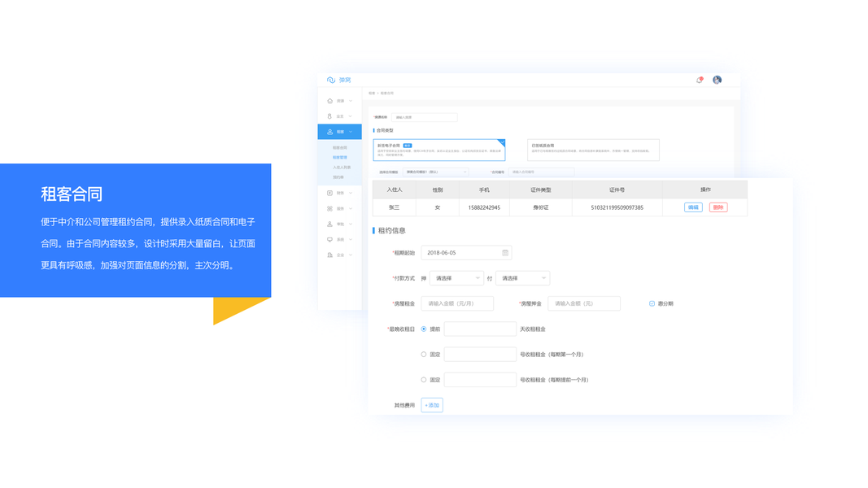Click the 弹窝 logo icon in header
The width and height of the screenshot is (868, 488).
331,81
